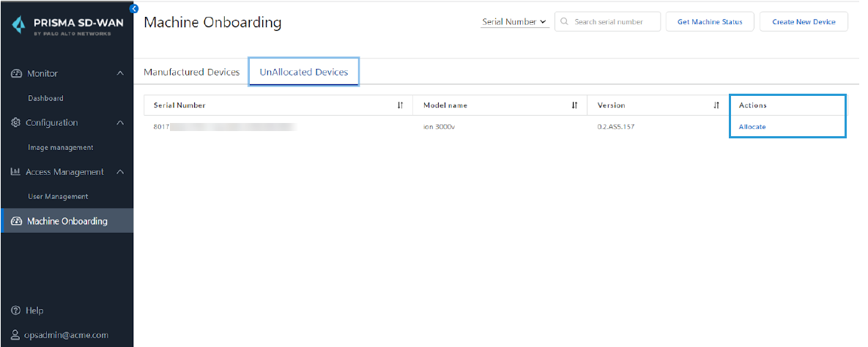Open Image management in the sidebar
The height and width of the screenshot is (347, 868).
(60, 148)
